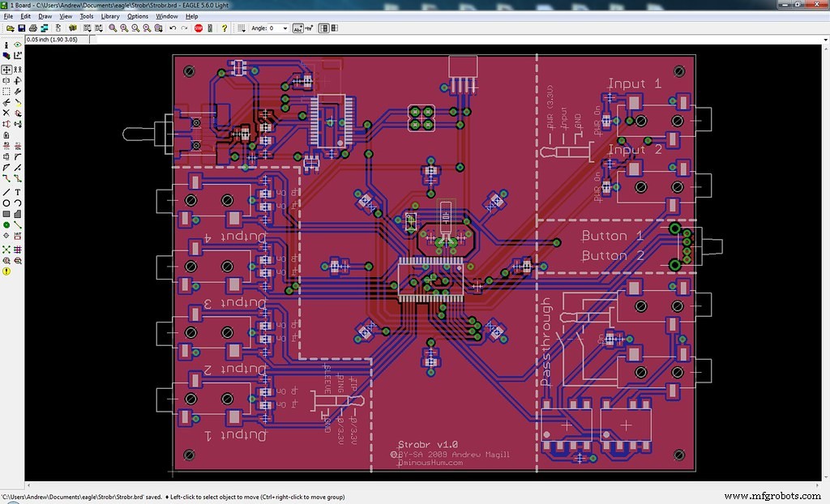Select the Move tool

click(6, 68)
